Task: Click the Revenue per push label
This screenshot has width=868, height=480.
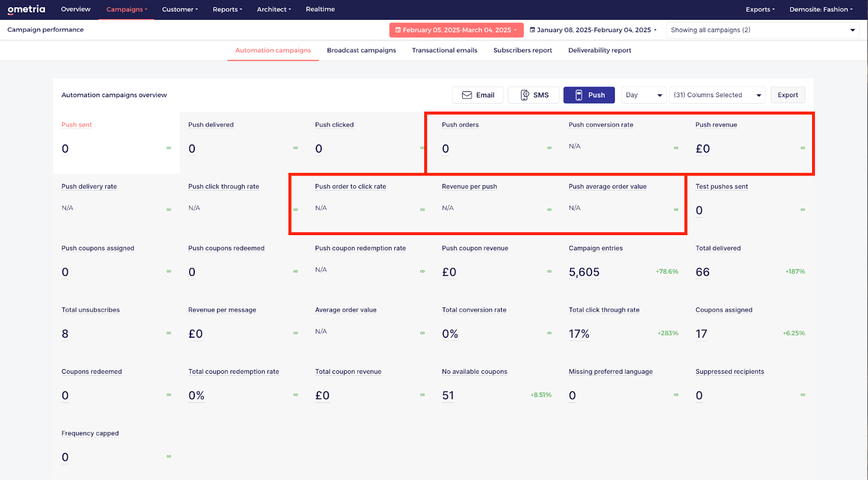Action: 469,186
